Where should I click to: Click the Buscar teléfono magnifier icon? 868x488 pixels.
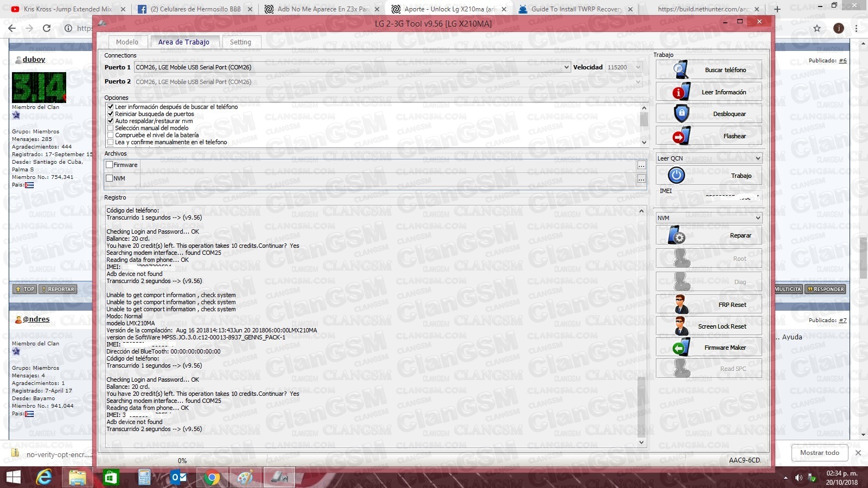(681, 69)
